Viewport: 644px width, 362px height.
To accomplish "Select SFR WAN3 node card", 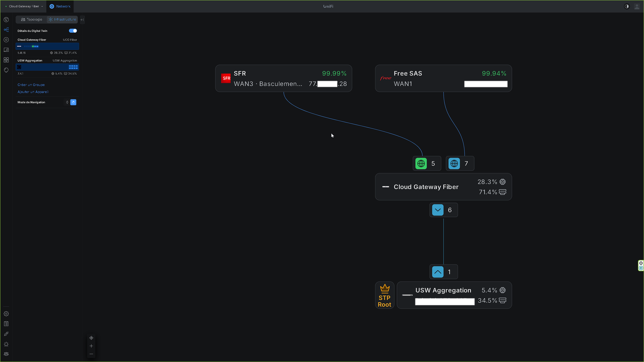I will coord(284,78).
